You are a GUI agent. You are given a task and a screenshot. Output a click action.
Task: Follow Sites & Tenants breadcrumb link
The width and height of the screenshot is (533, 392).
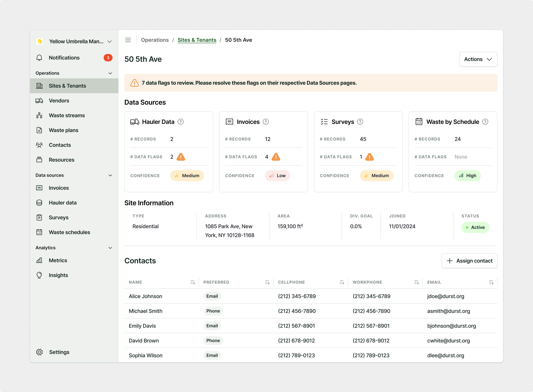click(x=197, y=40)
